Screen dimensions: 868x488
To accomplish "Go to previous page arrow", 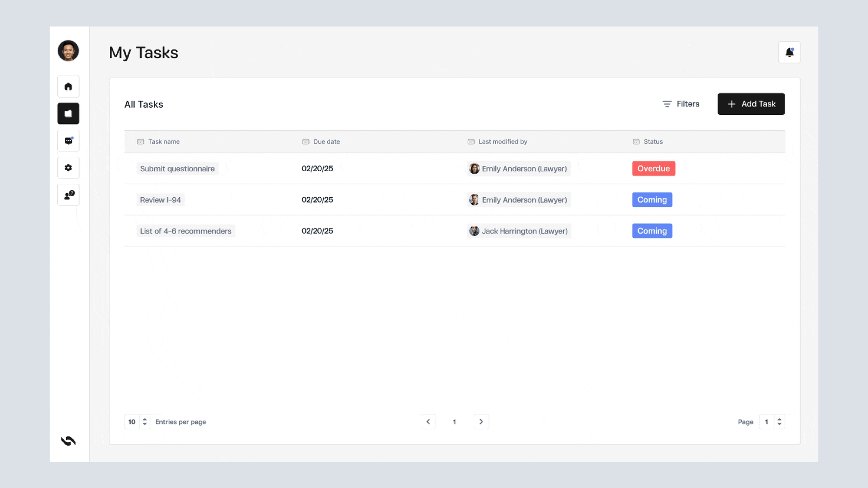I will point(428,422).
